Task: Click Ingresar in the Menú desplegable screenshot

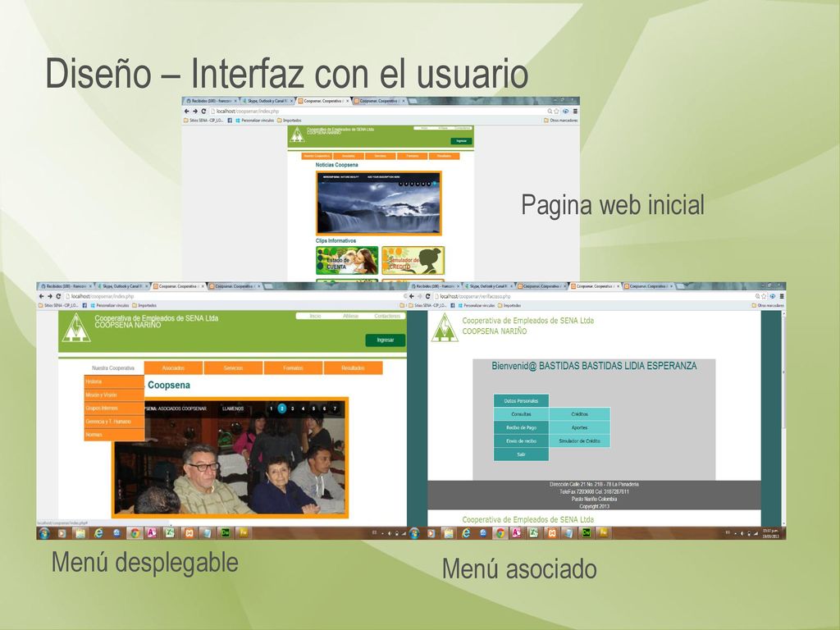Action: click(x=386, y=340)
